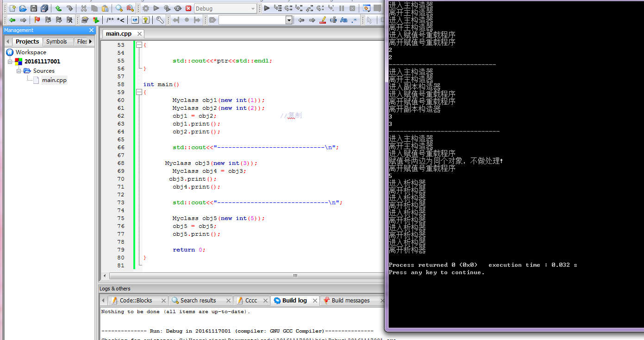This screenshot has width=644, height=340.
Task: Fold main function at line 59
Action: click(138, 92)
